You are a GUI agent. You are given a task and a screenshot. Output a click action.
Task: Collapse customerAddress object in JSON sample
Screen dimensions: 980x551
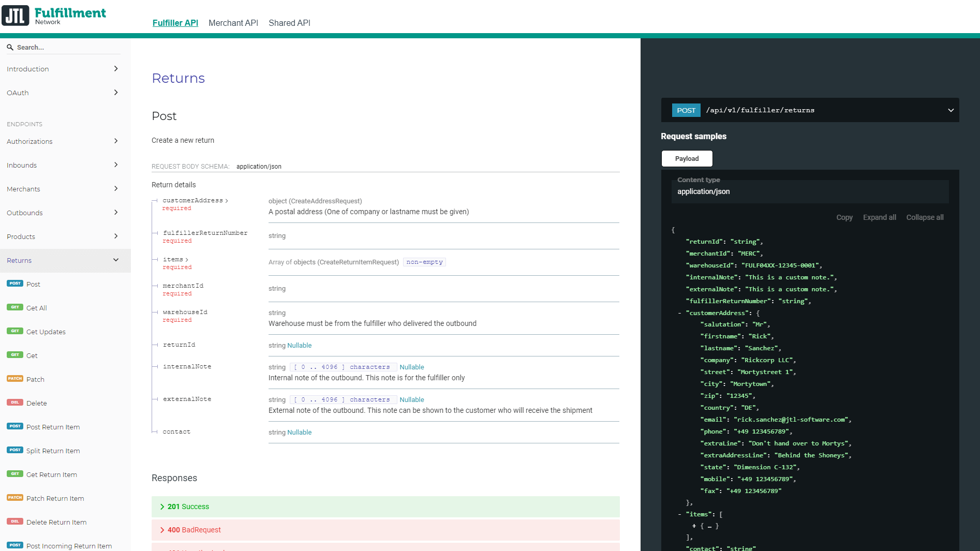point(679,313)
